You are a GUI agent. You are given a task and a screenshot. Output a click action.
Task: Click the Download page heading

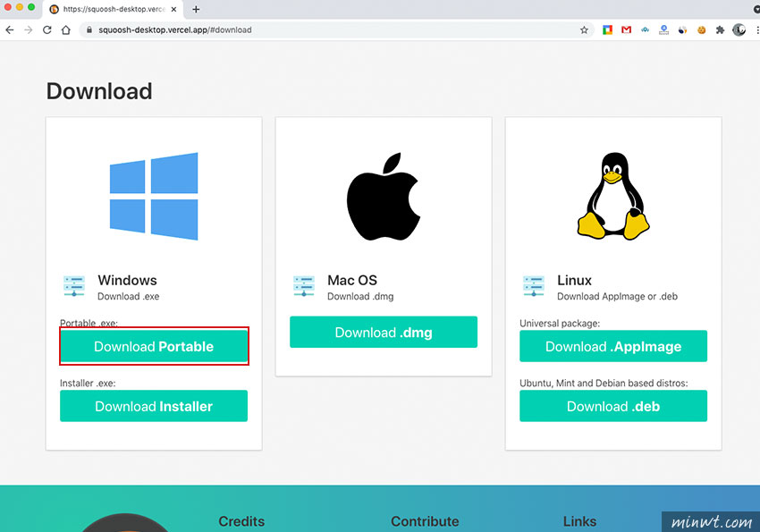(99, 91)
